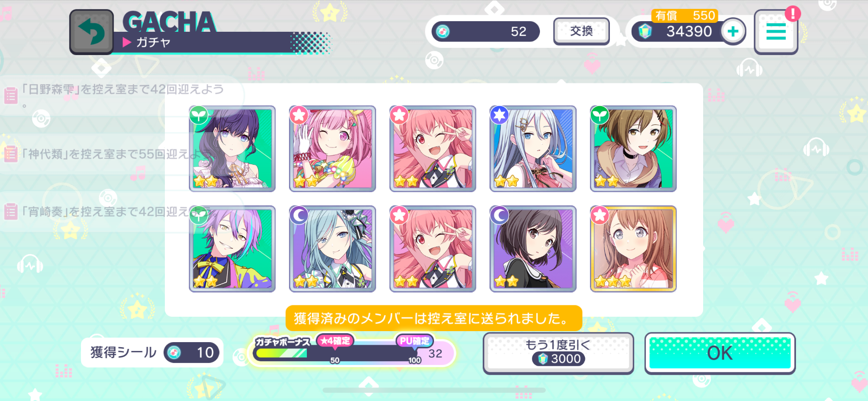View the pink twin-tail winking girl card
The width and height of the screenshot is (868, 401).
332,149
